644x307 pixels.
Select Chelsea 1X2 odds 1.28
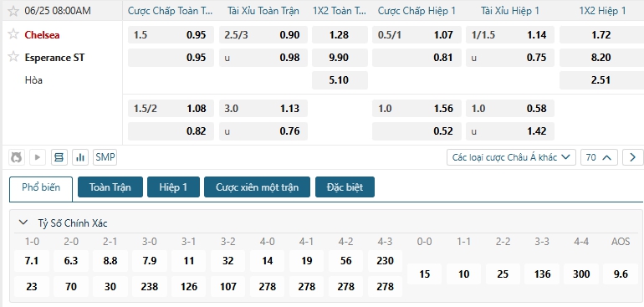(340, 35)
